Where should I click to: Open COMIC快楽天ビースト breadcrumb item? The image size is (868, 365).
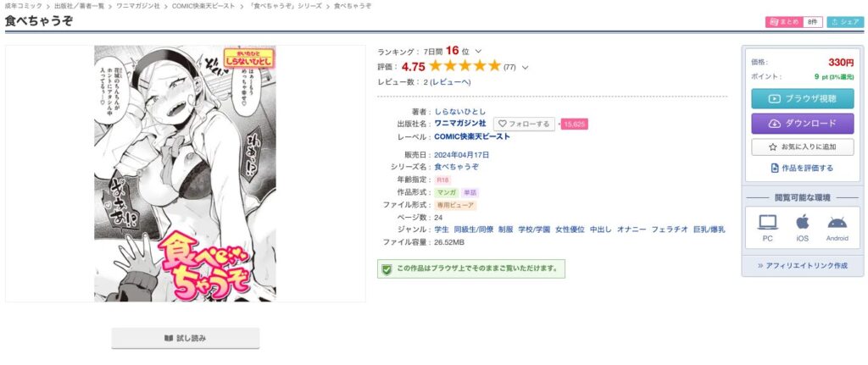pos(203,6)
